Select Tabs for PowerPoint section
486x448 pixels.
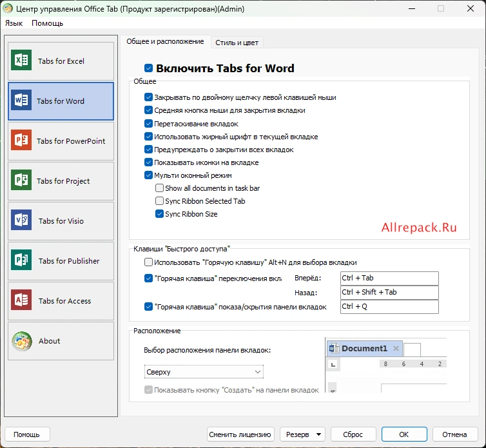coord(61,141)
